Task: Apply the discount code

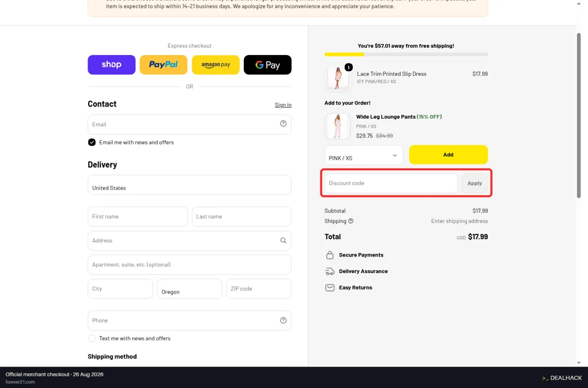Action: pyautogui.click(x=474, y=183)
